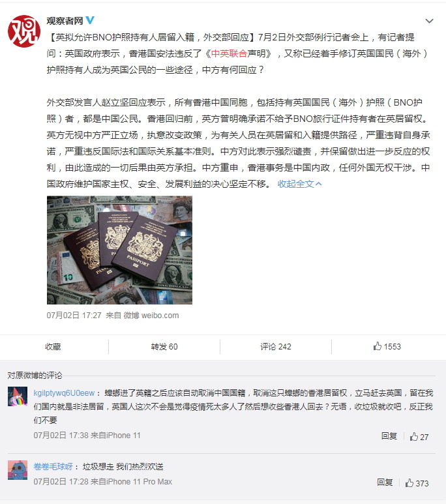Select the 转发 60 repost tab
Screen dimensions: 446x504
tap(164, 346)
